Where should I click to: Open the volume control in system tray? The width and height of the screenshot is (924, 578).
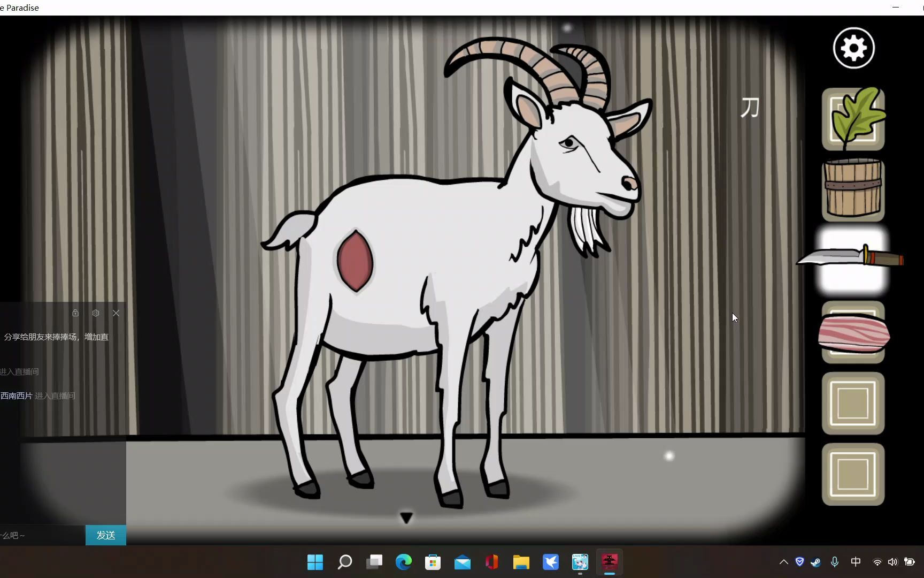tap(892, 562)
